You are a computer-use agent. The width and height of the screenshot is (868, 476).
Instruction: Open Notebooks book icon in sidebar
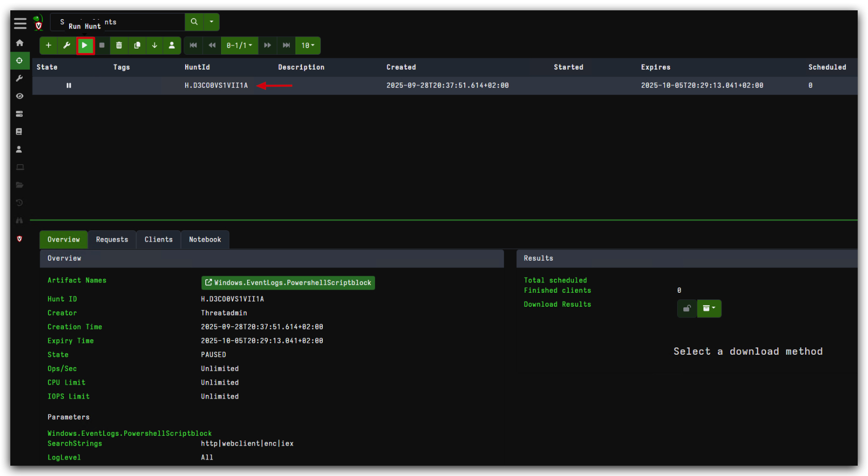pos(20,132)
